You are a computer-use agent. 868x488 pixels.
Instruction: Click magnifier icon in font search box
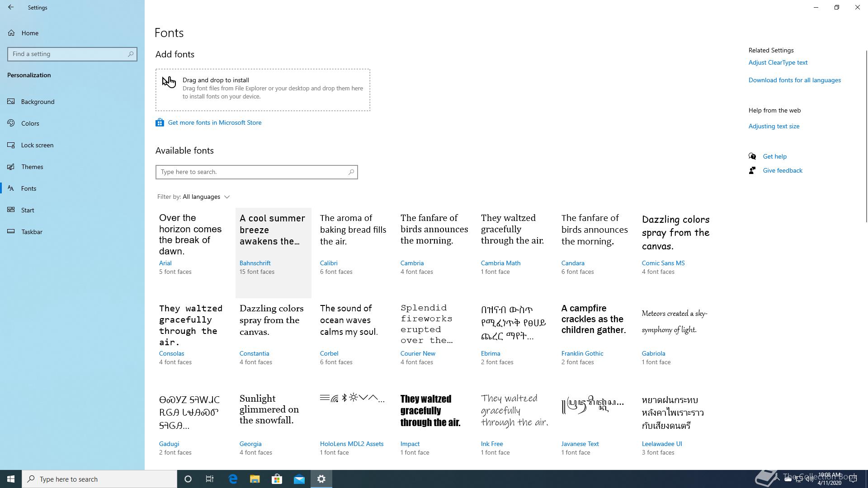(351, 172)
